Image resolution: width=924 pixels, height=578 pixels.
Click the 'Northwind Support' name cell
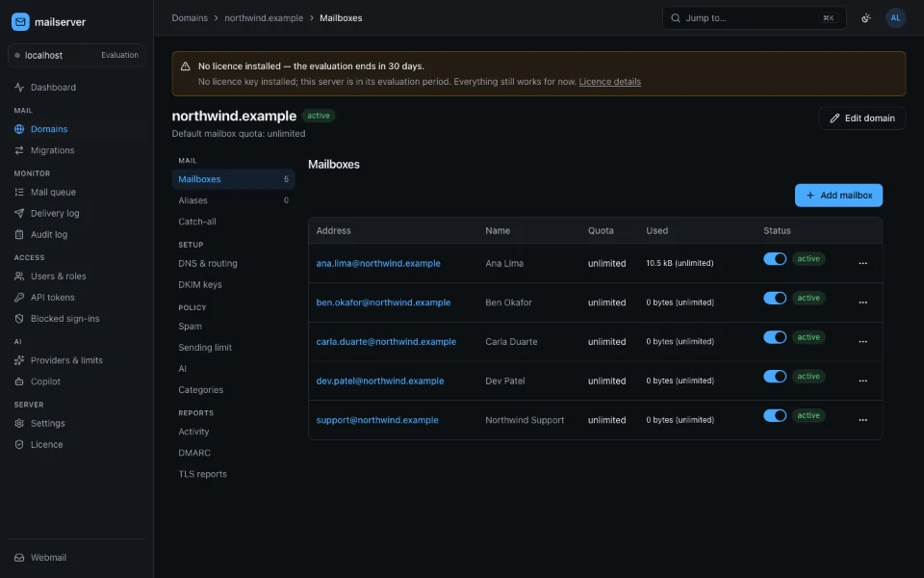(x=525, y=420)
